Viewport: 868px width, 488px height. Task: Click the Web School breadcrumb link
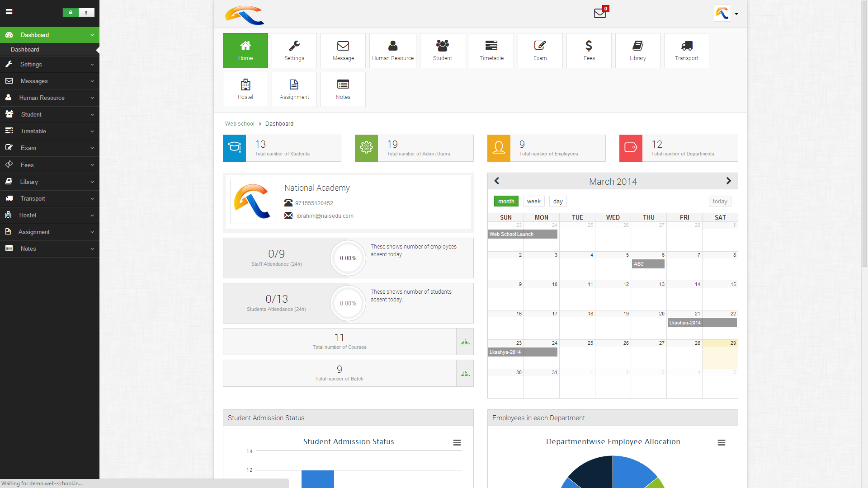pyautogui.click(x=240, y=123)
